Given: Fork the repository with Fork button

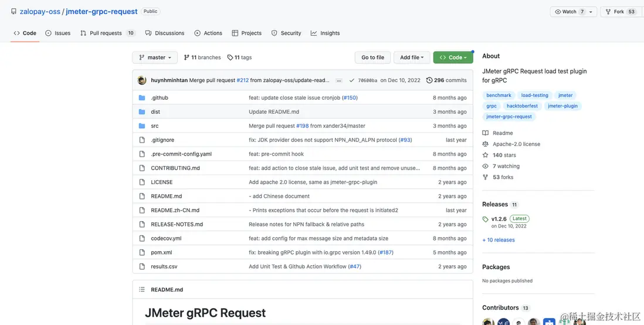Looking at the screenshot, I should [x=621, y=12].
